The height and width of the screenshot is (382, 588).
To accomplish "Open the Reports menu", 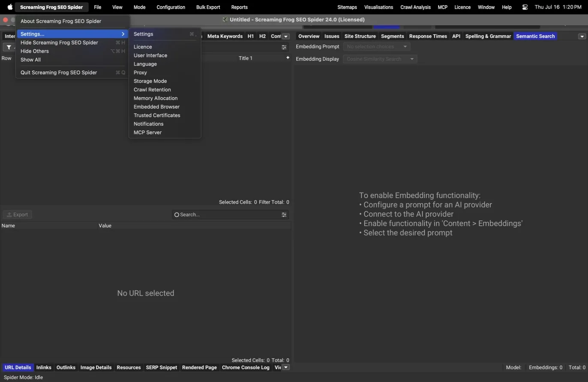I will [239, 7].
